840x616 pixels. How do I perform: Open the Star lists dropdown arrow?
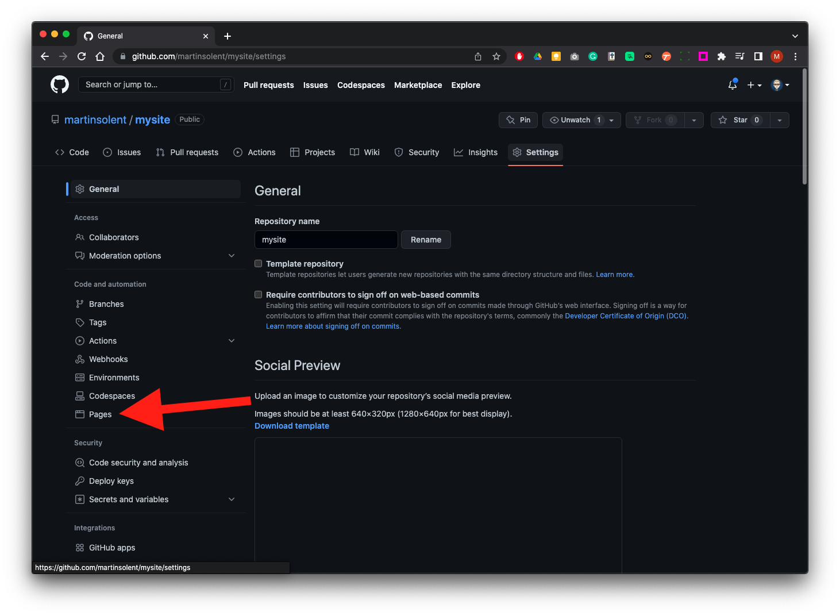pyautogui.click(x=779, y=120)
